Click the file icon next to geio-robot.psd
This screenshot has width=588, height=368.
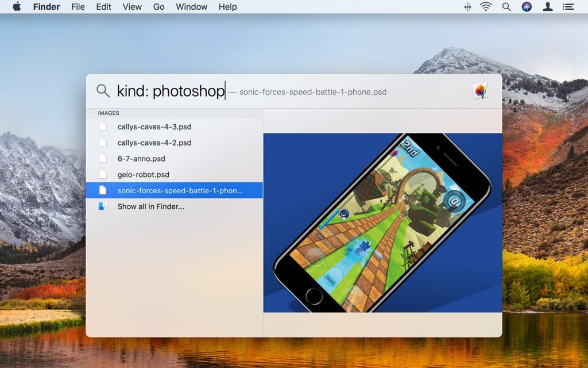click(x=103, y=174)
